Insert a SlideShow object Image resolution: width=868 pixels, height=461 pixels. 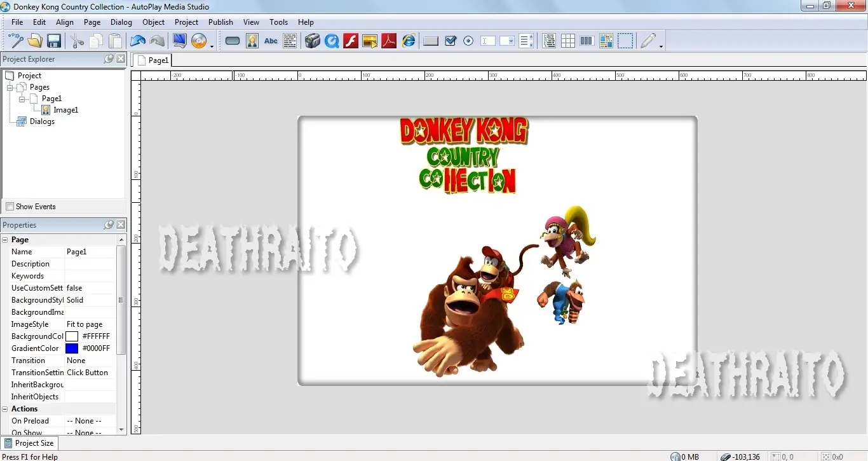[370, 41]
